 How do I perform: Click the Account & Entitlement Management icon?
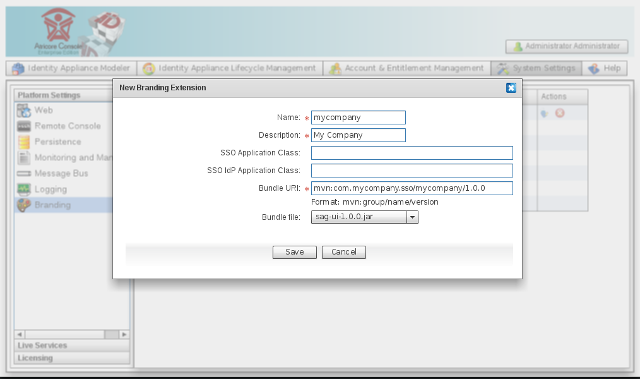pyautogui.click(x=335, y=69)
